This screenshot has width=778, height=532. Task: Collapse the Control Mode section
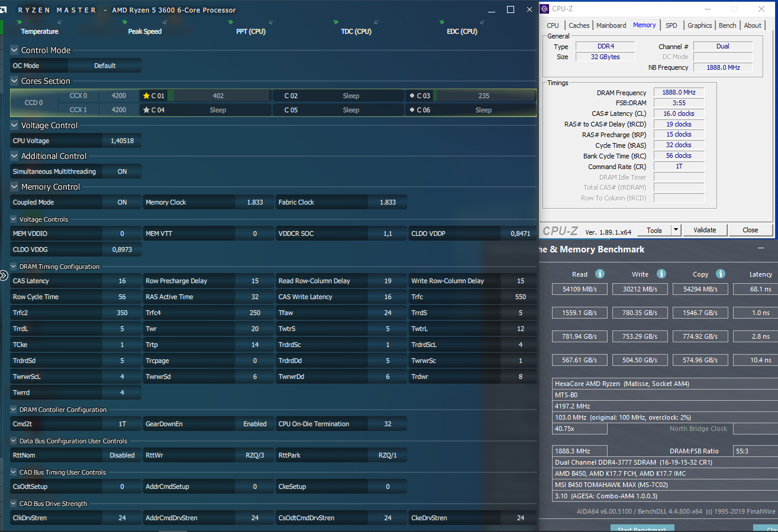pos(15,50)
